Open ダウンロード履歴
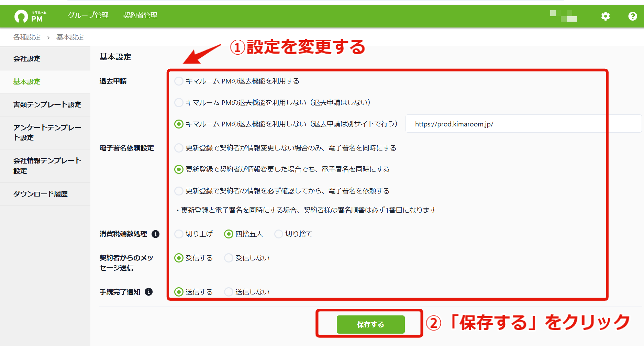The image size is (644, 346). tap(45, 194)
